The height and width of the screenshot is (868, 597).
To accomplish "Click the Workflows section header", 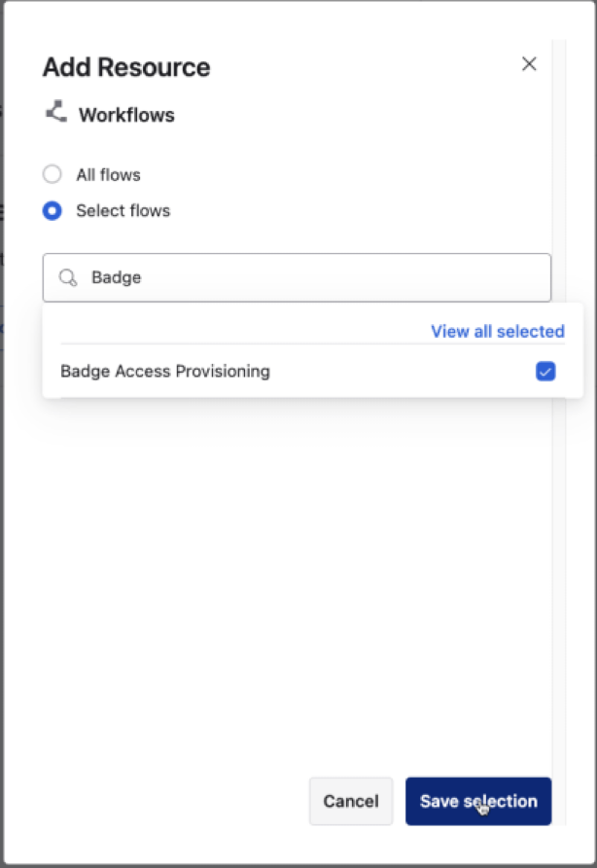I will coord(125,114).
